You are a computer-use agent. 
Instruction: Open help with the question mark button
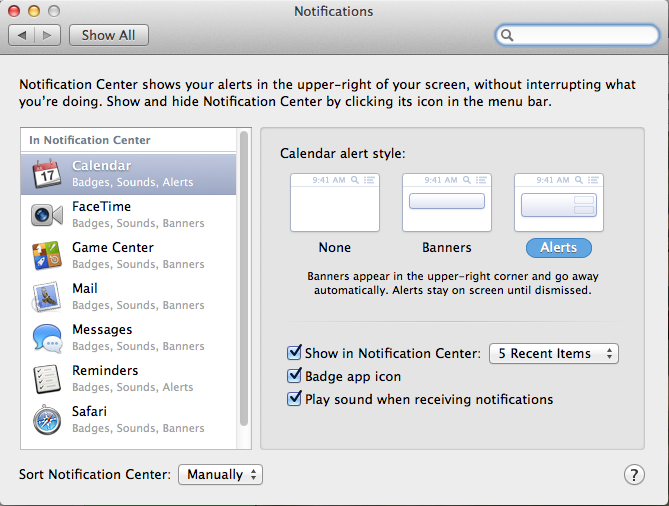634,474
